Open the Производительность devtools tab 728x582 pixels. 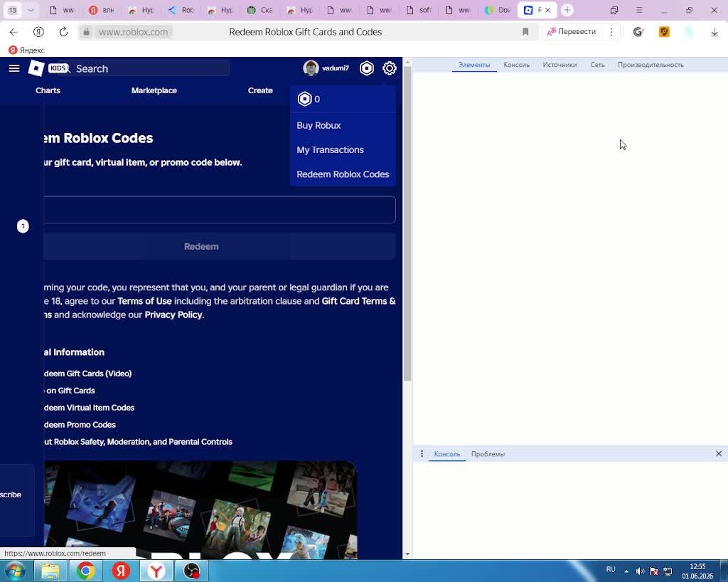click(651, 65)
